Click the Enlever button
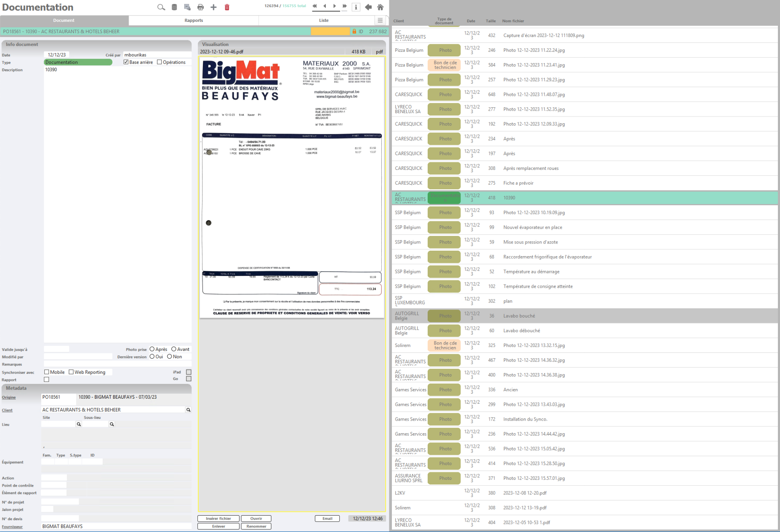780x532 pixels. [218, 526]
